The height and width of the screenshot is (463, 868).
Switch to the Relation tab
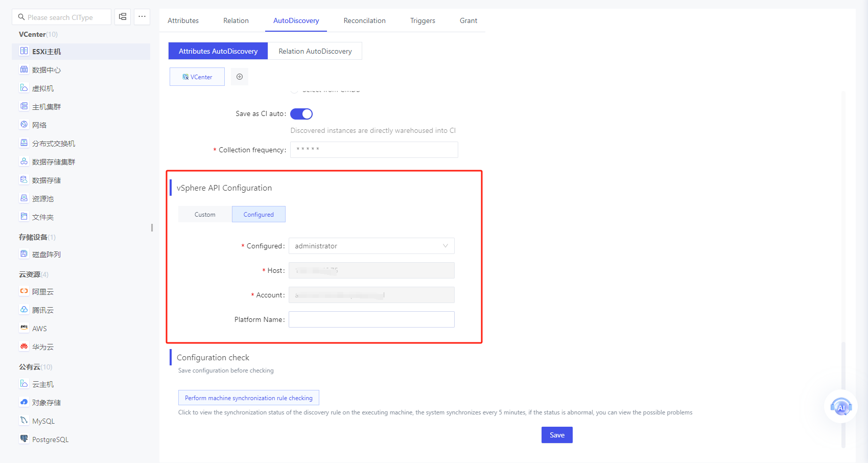click(x=236, y=20)
